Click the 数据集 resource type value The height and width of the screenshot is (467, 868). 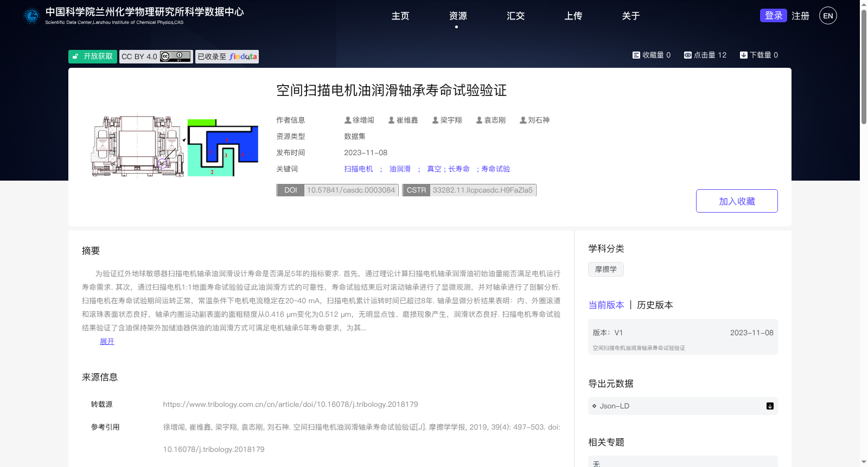(x=355, y=137)
